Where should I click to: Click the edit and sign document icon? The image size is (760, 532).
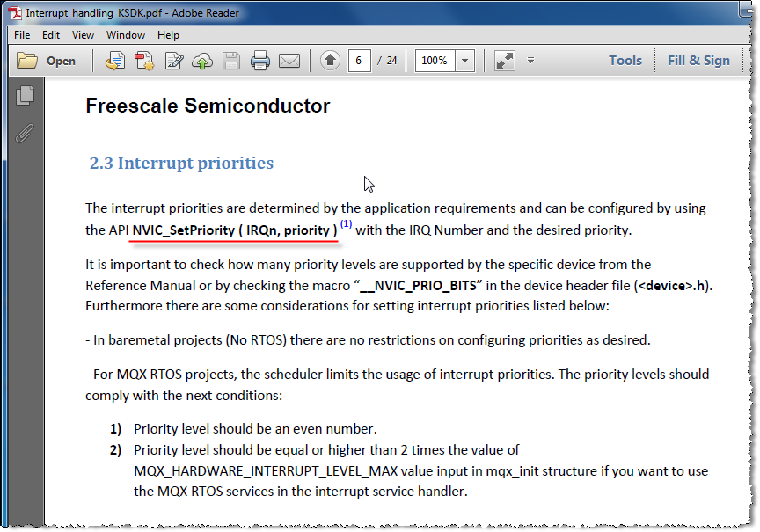tap(174, 61)
